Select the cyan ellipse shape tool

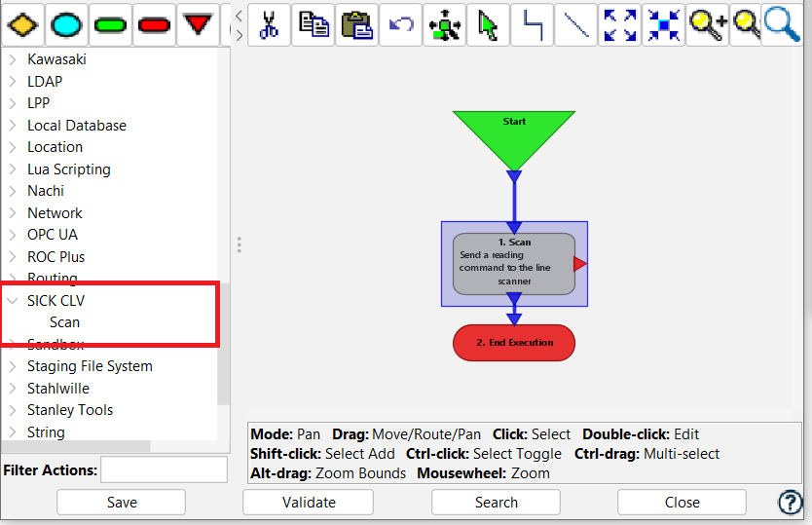[66, 24]
